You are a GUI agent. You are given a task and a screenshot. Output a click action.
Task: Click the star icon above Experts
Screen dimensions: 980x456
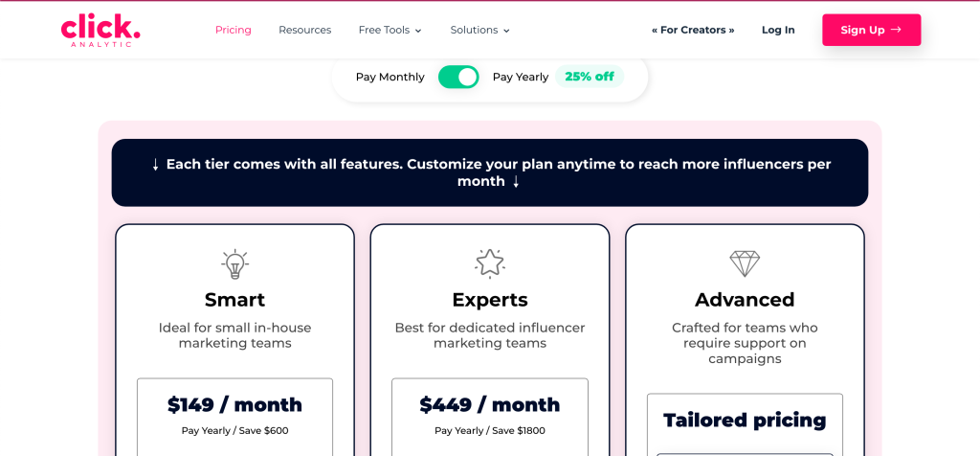point(490,262)
